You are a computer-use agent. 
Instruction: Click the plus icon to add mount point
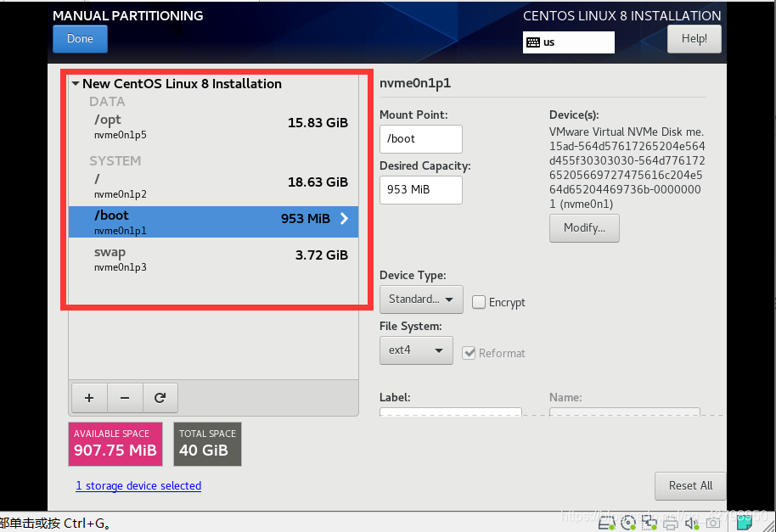tap(89, 398)
